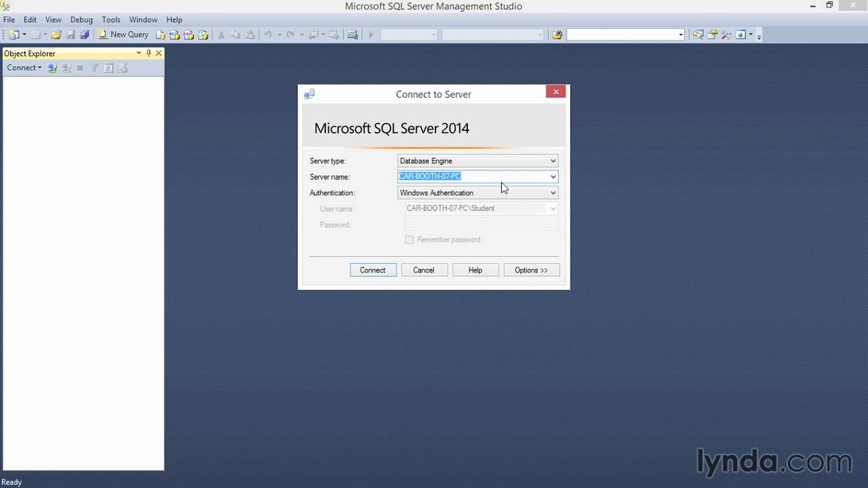The image size is (868, 488).
Task: Click the Cut scissors icon
Action: [221, 34]
